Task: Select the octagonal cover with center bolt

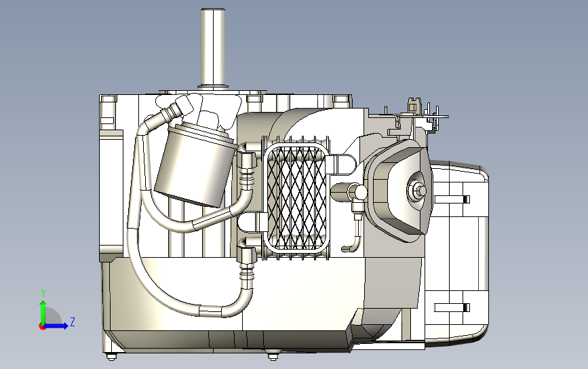Action: point(399,191)
